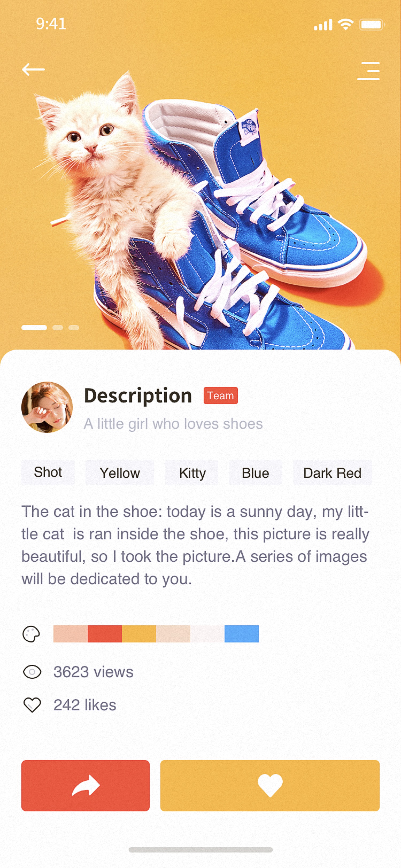The width and height of the screenshot is (401, 868).
Task: Select the Dark Red tag
Action: tap(332, 472)
